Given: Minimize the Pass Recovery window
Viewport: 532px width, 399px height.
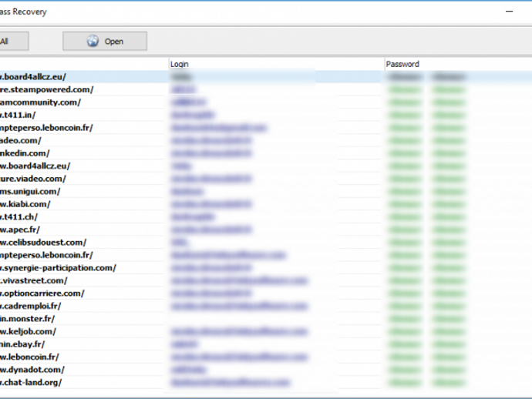Looking at the screenshot, I should [x=510, y=12].
